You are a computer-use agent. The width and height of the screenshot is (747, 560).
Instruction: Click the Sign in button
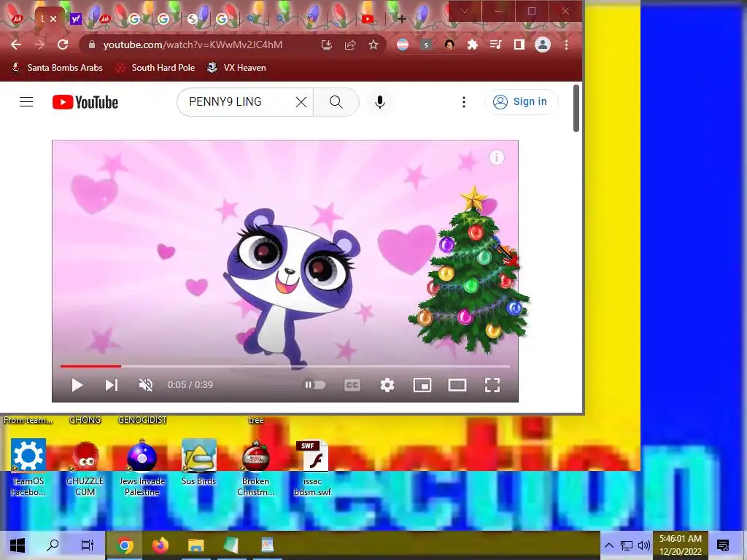[x=521, y=102]
